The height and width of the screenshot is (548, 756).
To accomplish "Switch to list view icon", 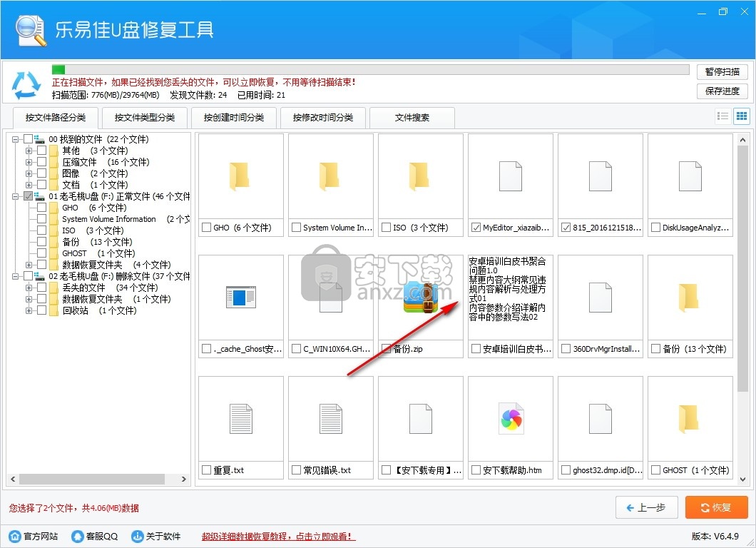I will point(722,116).
